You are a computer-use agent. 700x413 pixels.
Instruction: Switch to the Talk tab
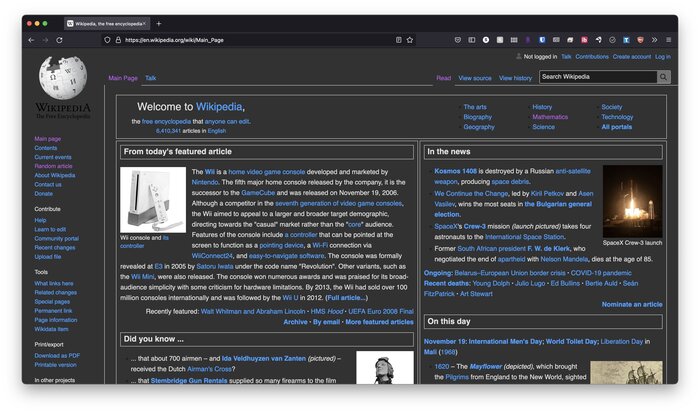click(150, 78)
